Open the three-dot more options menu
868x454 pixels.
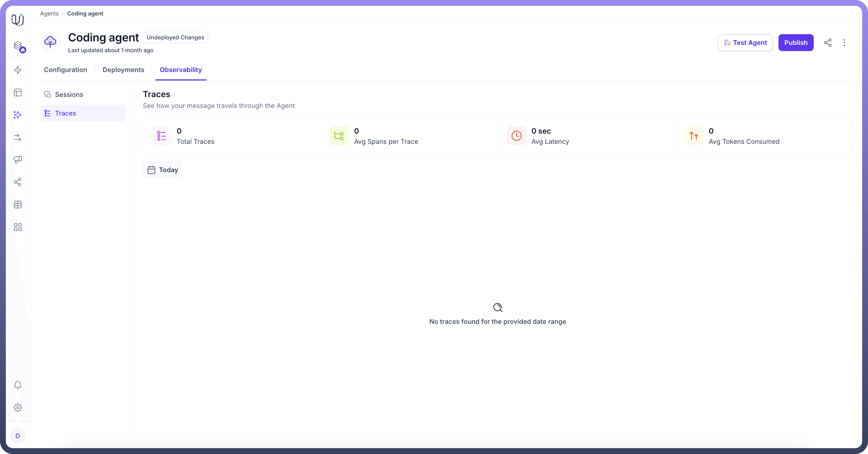(x=844, y=43)
